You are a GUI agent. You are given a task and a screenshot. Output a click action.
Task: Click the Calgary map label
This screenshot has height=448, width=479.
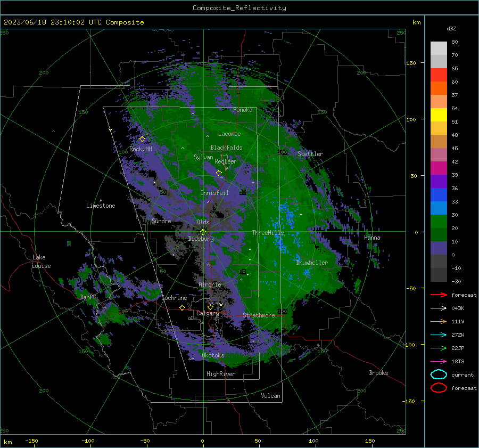[x=208, y=313]
